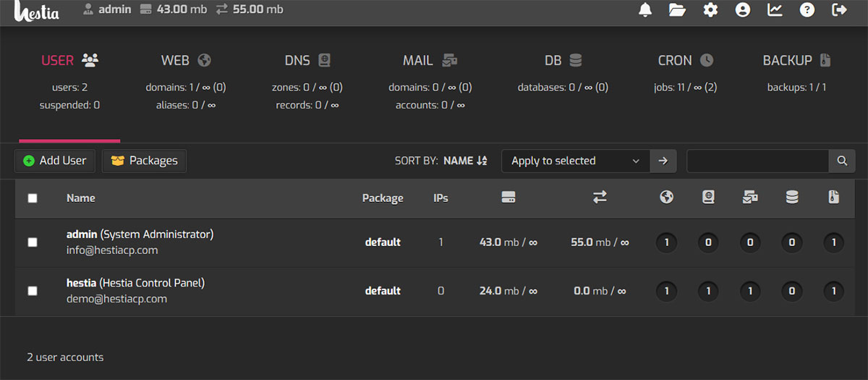Click the mail column header icon

point(750,197)
